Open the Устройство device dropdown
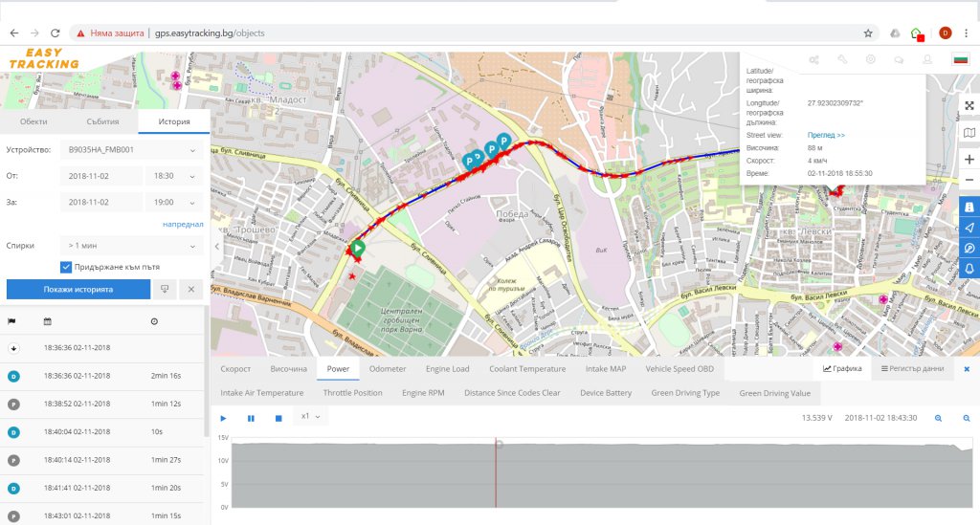 [x=132, y=150]
